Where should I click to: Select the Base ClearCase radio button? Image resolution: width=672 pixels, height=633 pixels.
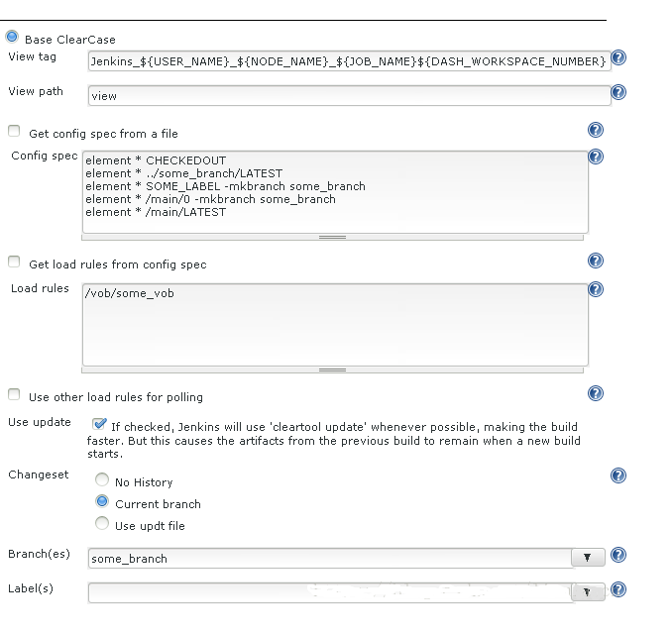coord(12,38)
